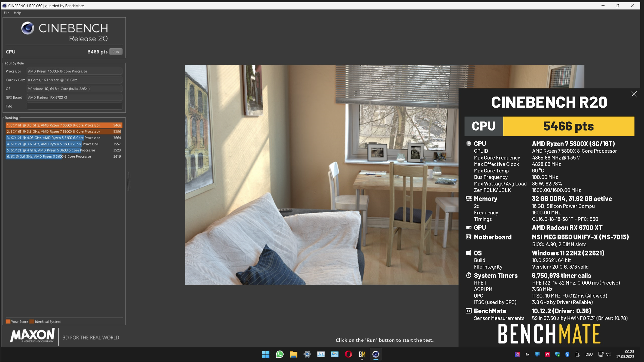Select Ryzen 5 3600 4.08 GHz ranking entry
Screen dimensions: 644x362
click(x=64, y=138)
